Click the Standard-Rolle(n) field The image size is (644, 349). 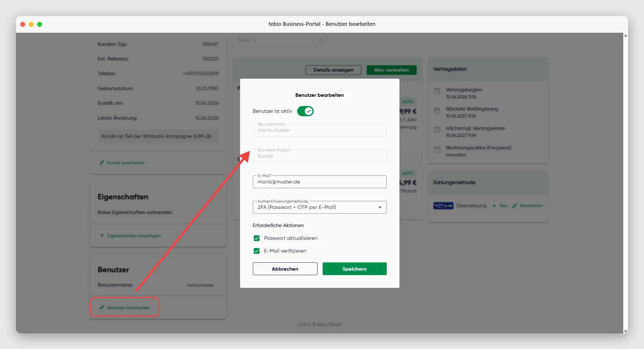point(319,156)
